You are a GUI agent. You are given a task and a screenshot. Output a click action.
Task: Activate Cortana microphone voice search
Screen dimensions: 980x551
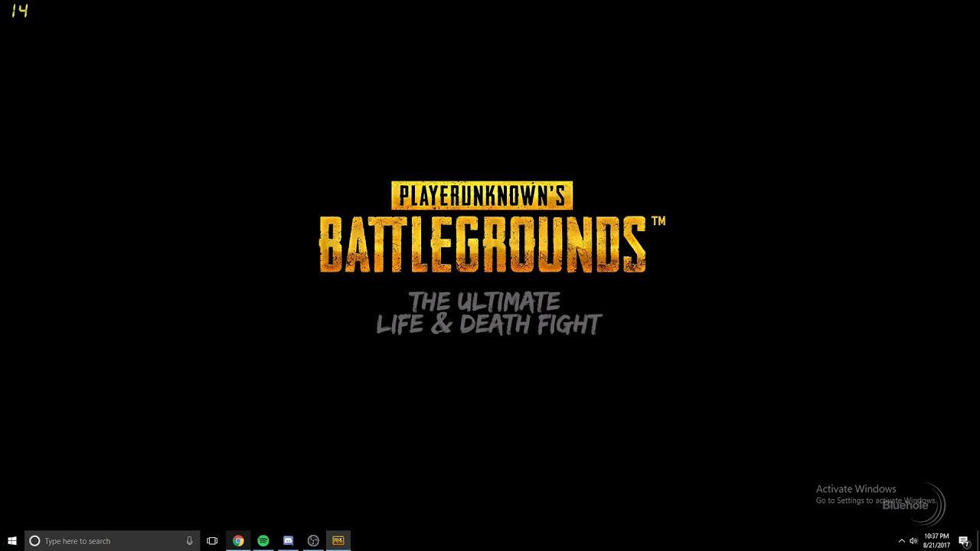pos(189,540)
